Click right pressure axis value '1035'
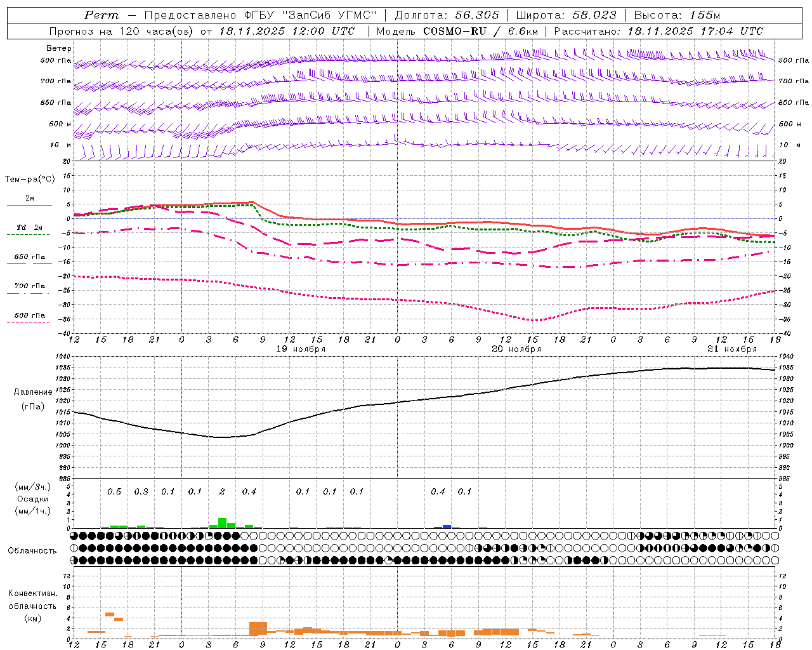Viewport: 812px width, 650px height. (x=786, y=368)
